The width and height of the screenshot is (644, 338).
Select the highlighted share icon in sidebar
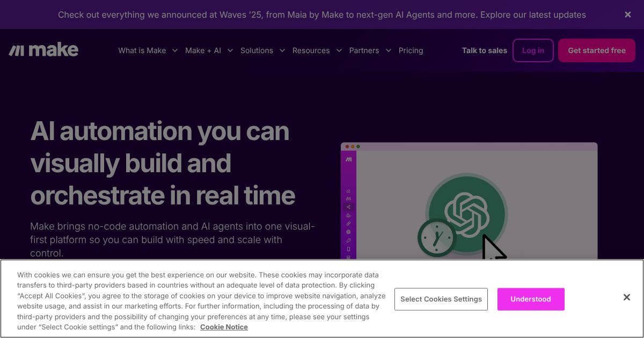[348, 207]
